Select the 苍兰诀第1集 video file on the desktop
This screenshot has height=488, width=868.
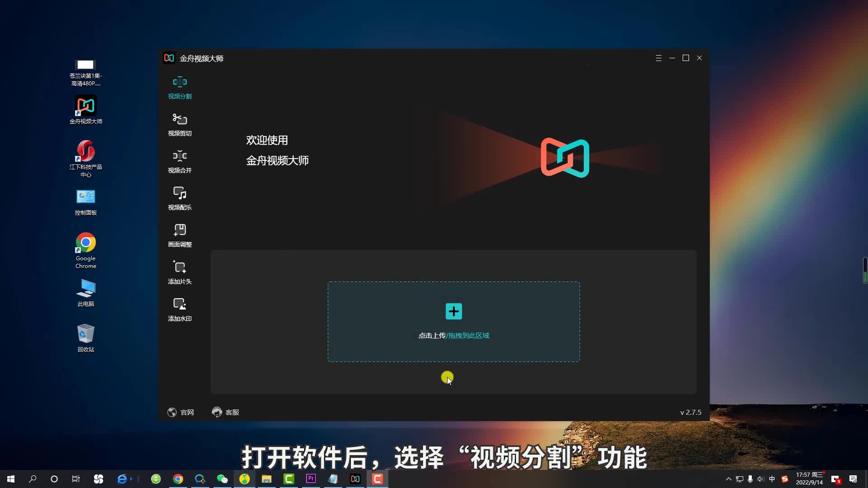85,73
